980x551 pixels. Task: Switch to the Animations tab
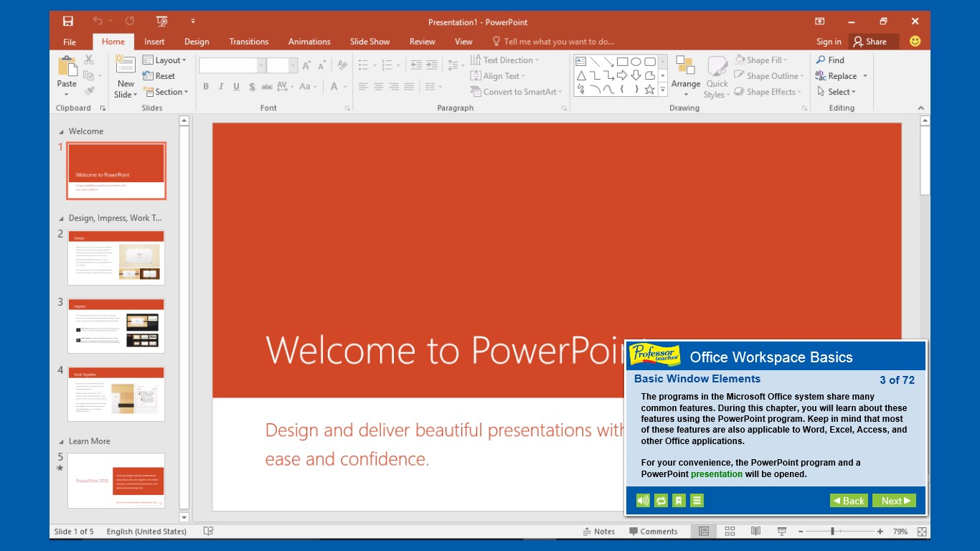click(309, 42)
